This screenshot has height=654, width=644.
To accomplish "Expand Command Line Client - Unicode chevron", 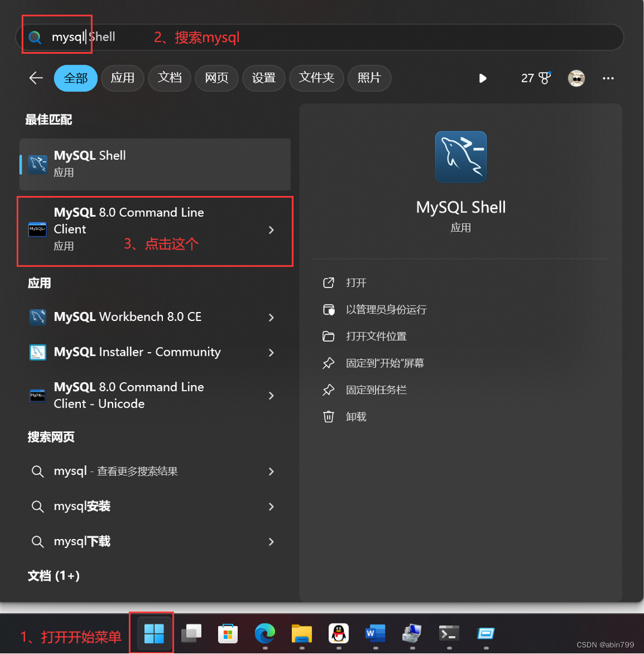I will pyautogui.click(x=271, y=395).
